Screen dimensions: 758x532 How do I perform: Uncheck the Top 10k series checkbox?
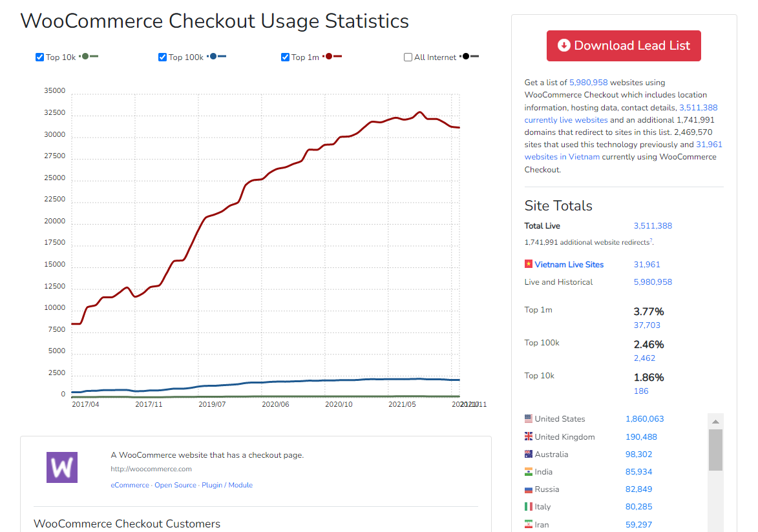pos(39,57)
